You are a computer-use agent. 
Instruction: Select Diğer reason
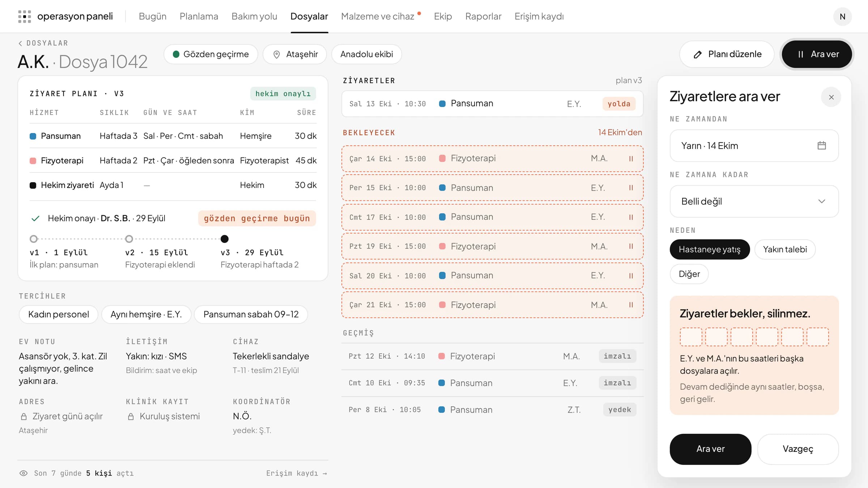pyautogui.click(x=689, y=274)
